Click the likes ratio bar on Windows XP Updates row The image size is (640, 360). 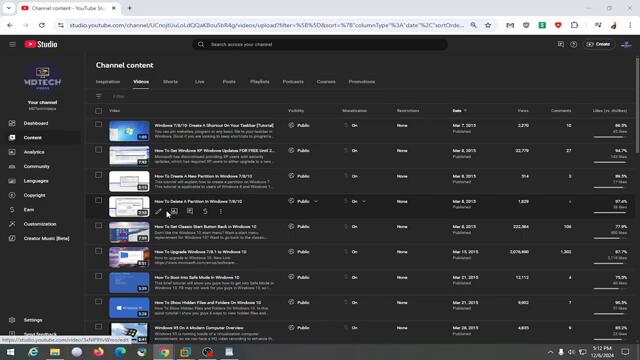point(610,162)
